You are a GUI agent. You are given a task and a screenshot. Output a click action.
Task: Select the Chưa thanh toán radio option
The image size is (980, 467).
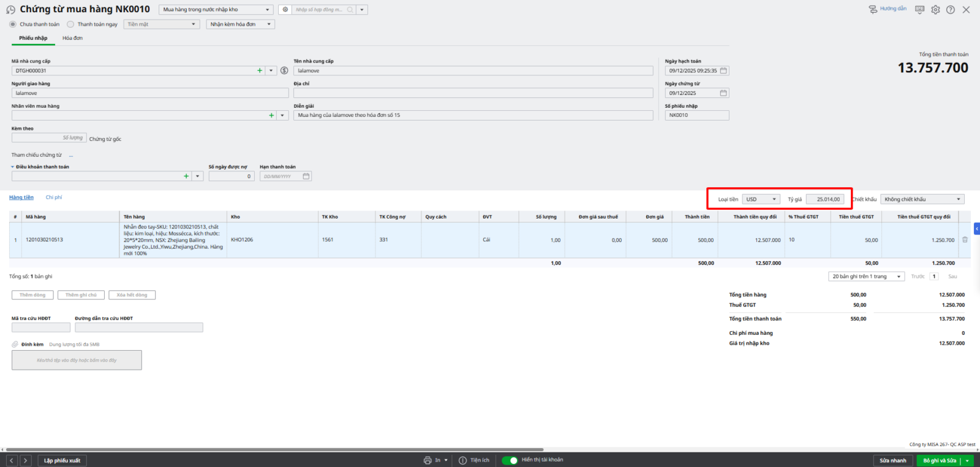(x=13, y=24)
